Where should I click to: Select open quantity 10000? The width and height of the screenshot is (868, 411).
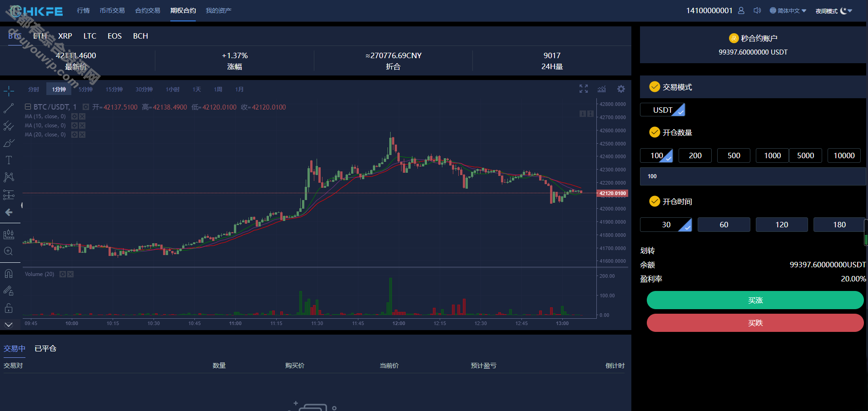coord(844,155)
